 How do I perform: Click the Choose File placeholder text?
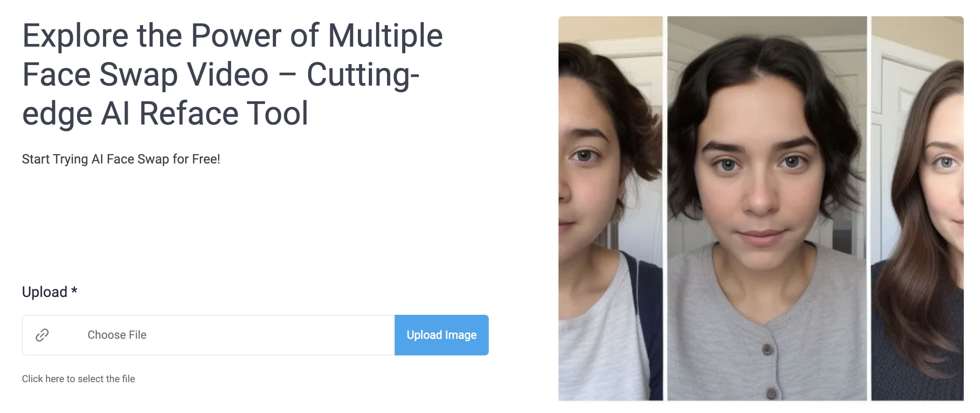(117, 335)
